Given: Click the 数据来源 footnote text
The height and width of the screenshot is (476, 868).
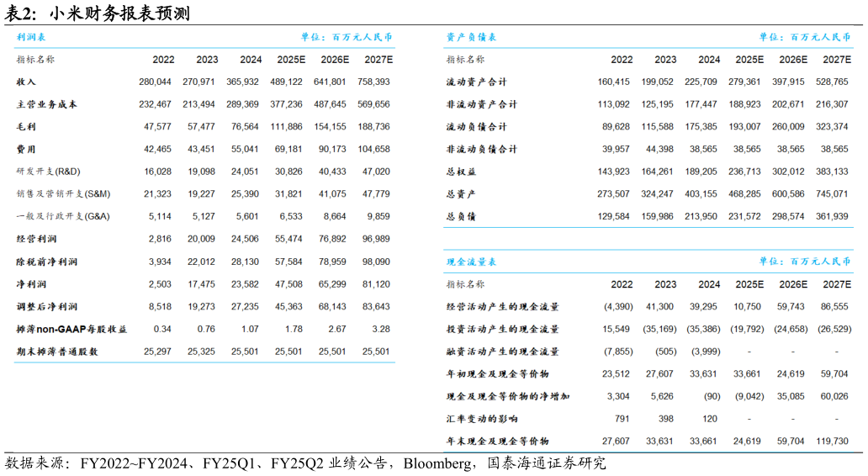Looking at the screenshot, I should [305, 463].
